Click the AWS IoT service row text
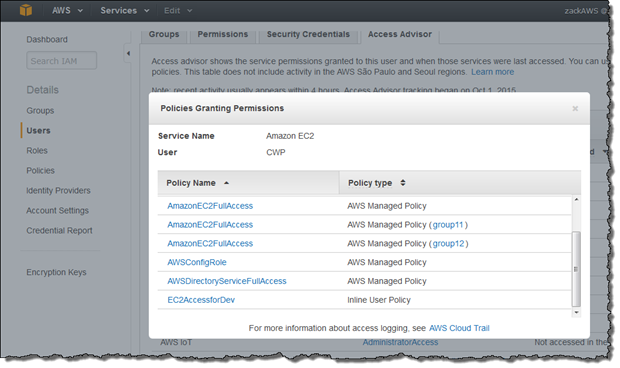Screen dimensions: 620x368 point(176,342)
